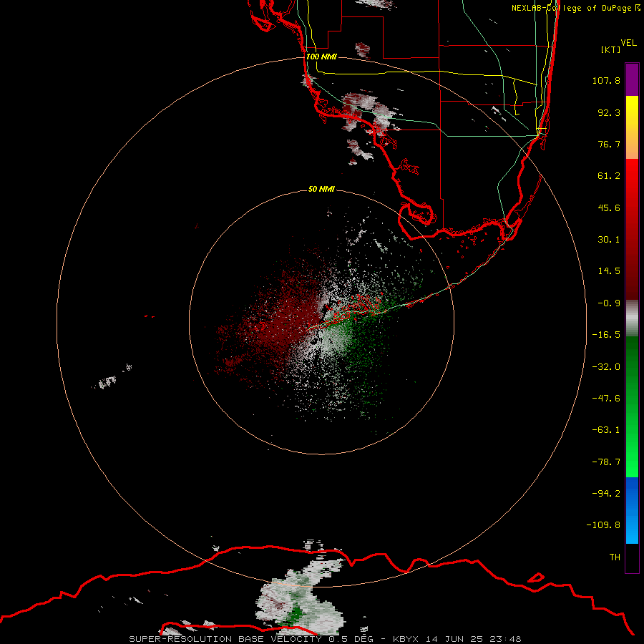Click the [KT] units label
The height and width of the screenshot is (644, 644).
611,49
